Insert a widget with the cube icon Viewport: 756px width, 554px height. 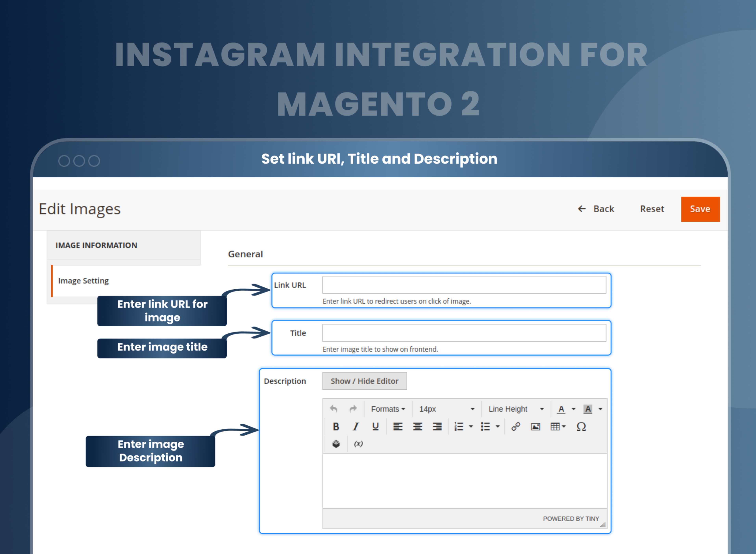coord(336,444)
